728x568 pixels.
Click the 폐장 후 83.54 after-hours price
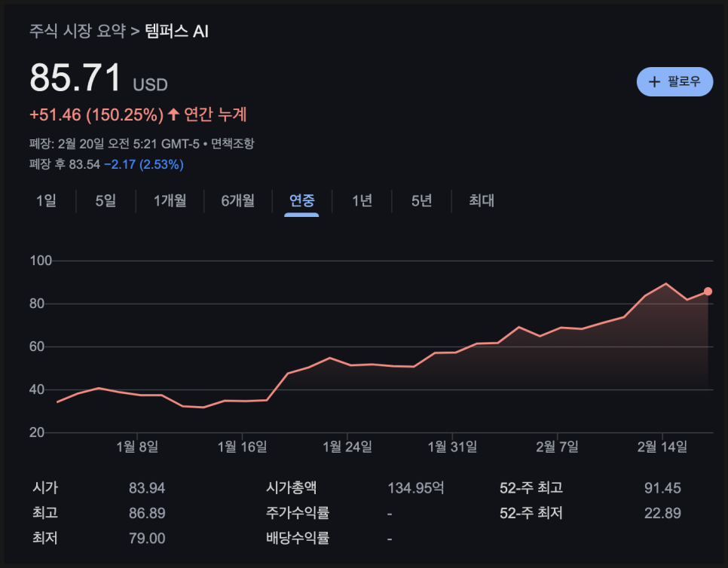(65, 164)
